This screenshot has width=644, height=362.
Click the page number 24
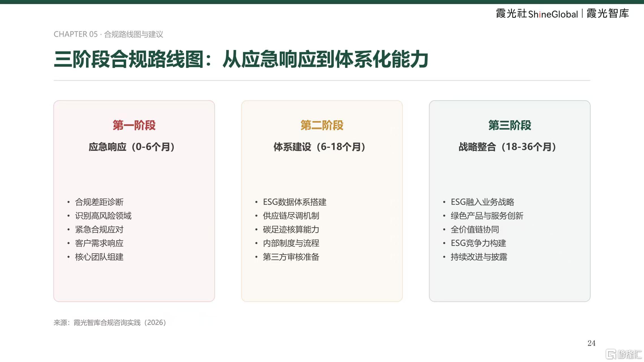[x=591, y=343]
